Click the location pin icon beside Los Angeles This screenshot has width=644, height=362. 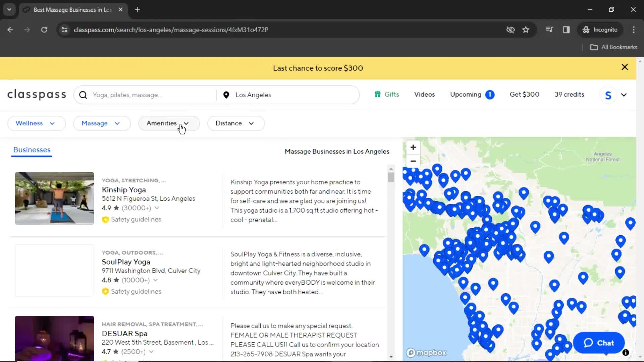pos(226,95)
